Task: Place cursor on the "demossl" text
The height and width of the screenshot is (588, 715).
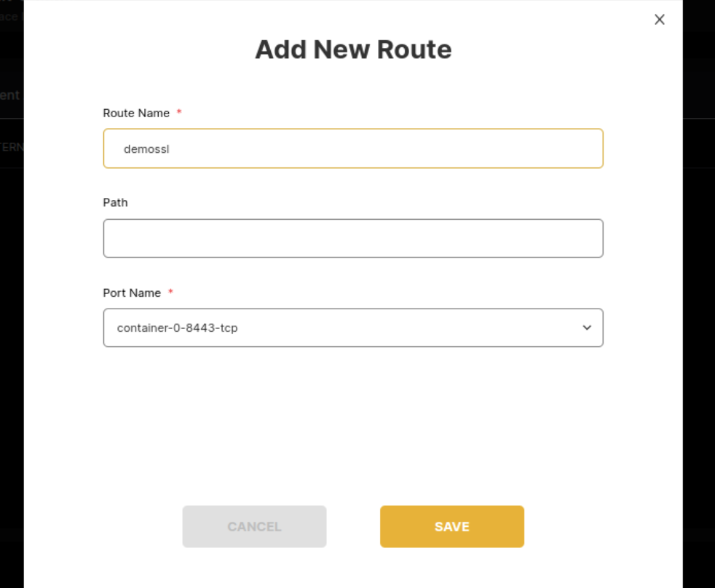Action: pyautogui.click(x=146, y=149)
